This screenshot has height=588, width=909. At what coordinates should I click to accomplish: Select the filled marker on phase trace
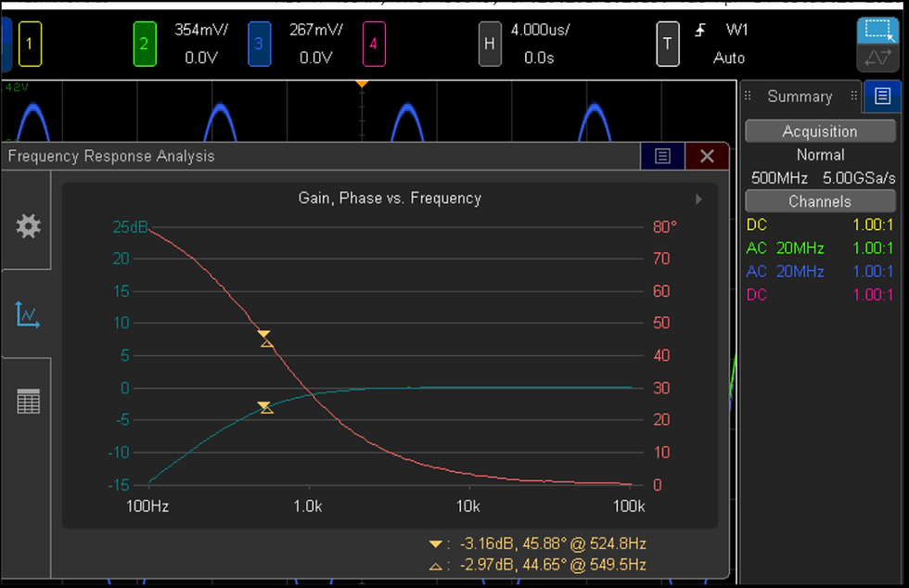pyautogui.click(x=263, y=334)
